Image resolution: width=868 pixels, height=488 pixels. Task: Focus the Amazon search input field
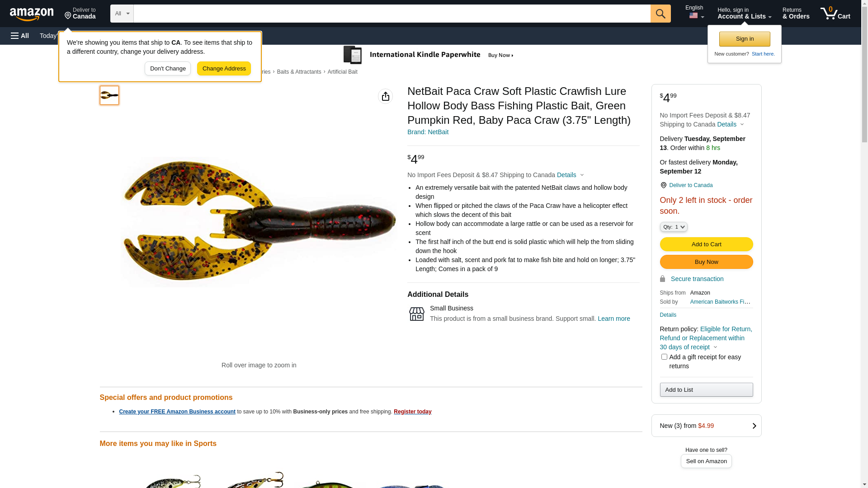(x=392, y=14)
